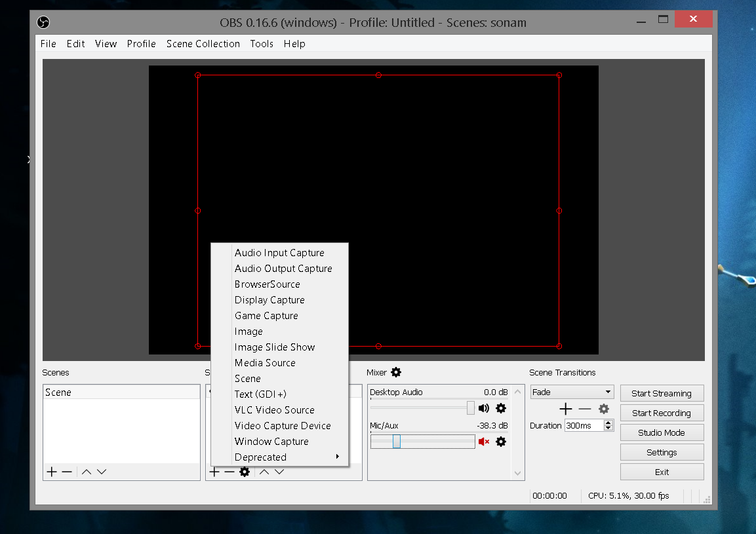Image resolution: width=756 pixels, height=534 pixels.
Task: Click top-left red handle in preview
Action: coord(197,75)
